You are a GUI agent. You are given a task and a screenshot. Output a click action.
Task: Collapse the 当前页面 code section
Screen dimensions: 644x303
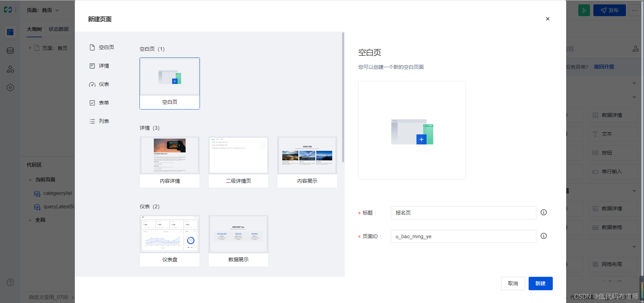[x=30, y=180]
